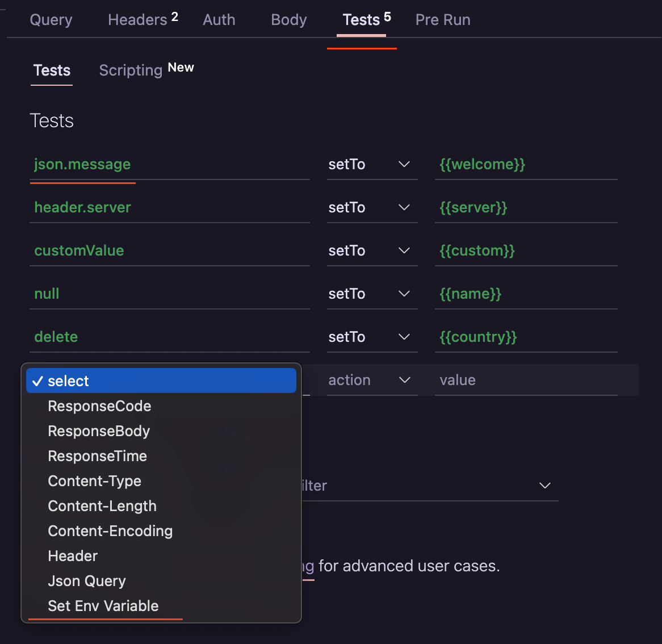This screenshot has height=644, width=662.
Task: Open the filter dropdown chevron
Action: pos(544,486)
